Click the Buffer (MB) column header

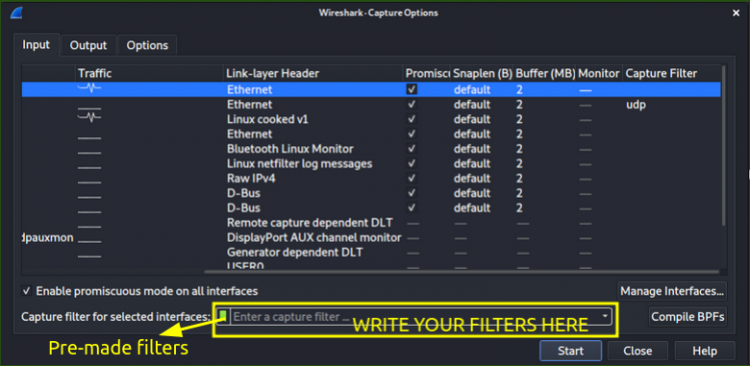pyautogui.click(x=545, y=73)
